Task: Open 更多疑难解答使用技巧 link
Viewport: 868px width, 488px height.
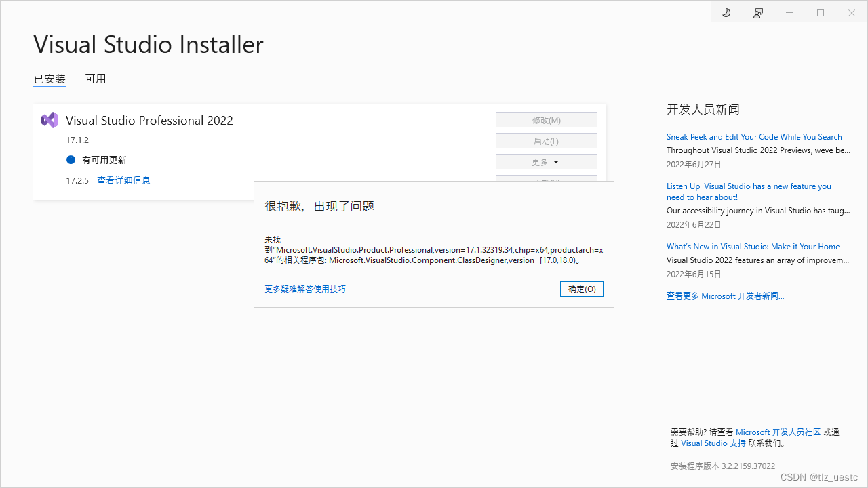Action: click(305, 289)
